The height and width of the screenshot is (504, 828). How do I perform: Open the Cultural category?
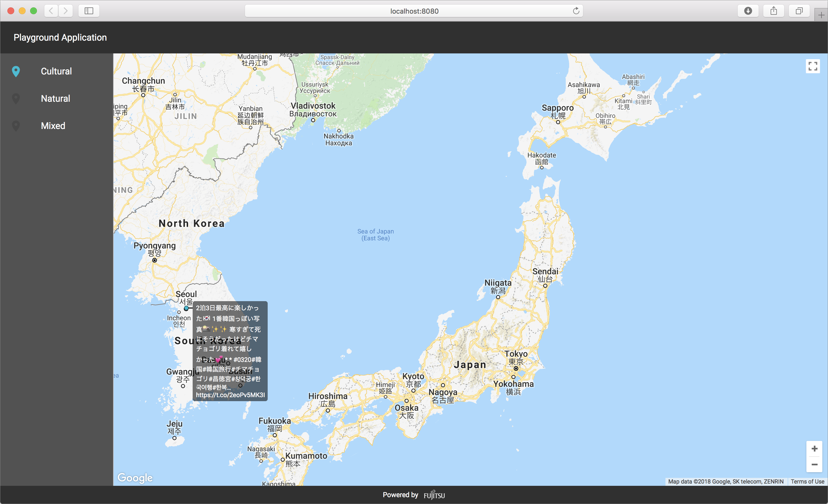[x=57, y=71]
